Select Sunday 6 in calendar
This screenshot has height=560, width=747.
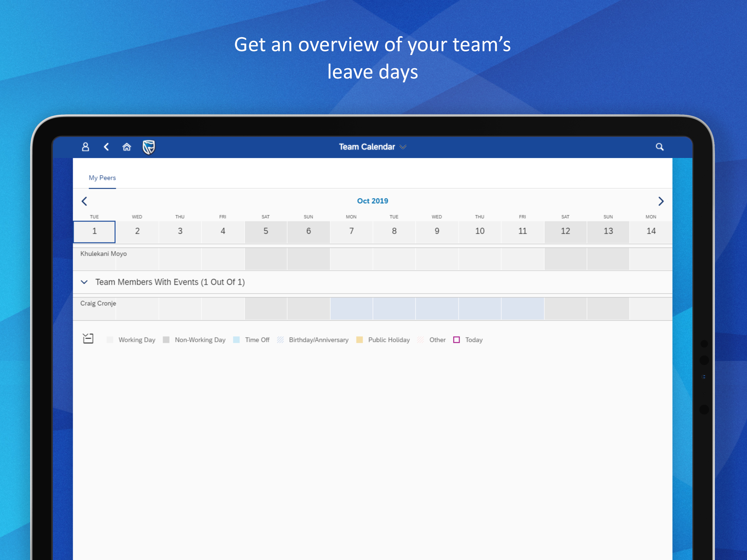coord(309,232)
